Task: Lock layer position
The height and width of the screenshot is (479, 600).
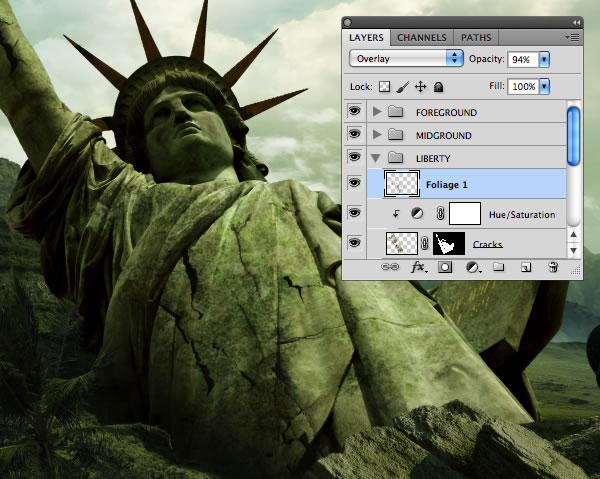Action: 421,87
